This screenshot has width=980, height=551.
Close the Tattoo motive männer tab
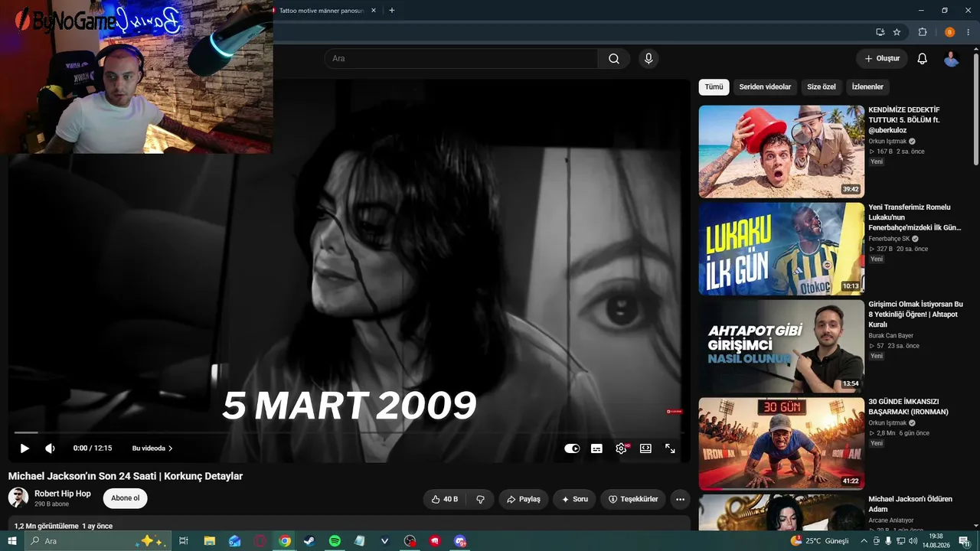pyautogui.click(x=373, y=11)
